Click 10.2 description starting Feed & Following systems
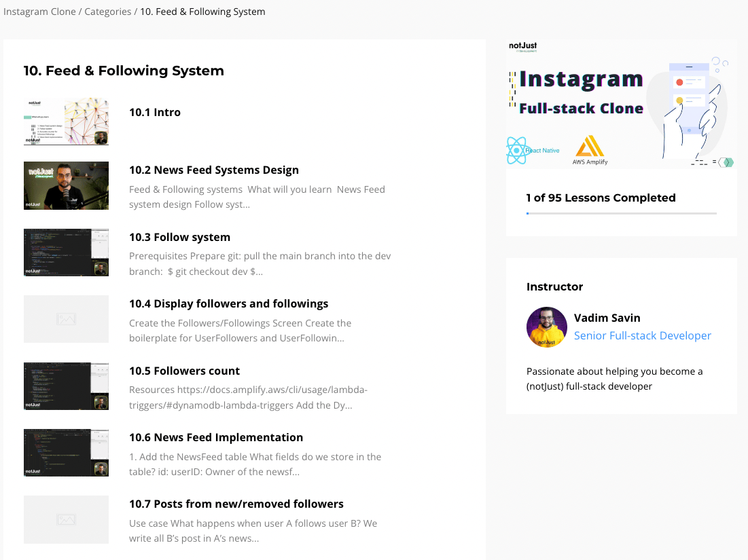Screen dimensions: 748x560 tap(257, 197)
